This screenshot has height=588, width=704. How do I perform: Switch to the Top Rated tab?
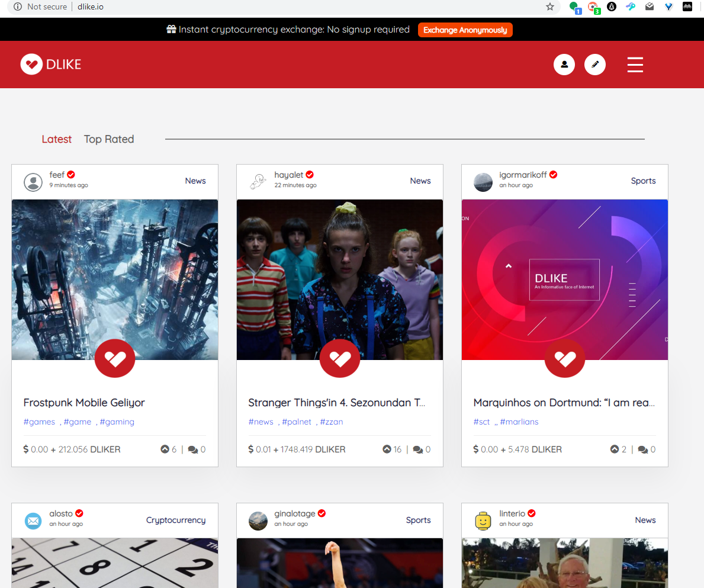[109, 139]
